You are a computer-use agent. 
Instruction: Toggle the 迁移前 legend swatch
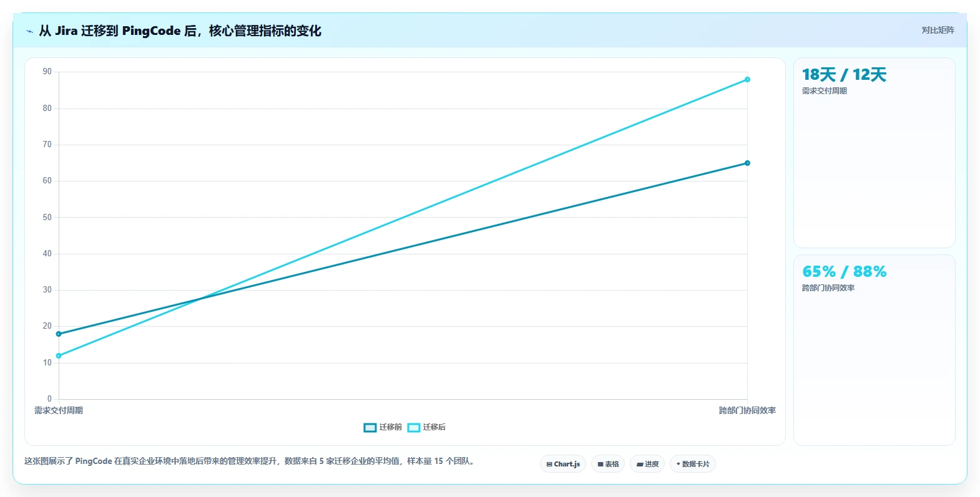[x=370, y=427]
